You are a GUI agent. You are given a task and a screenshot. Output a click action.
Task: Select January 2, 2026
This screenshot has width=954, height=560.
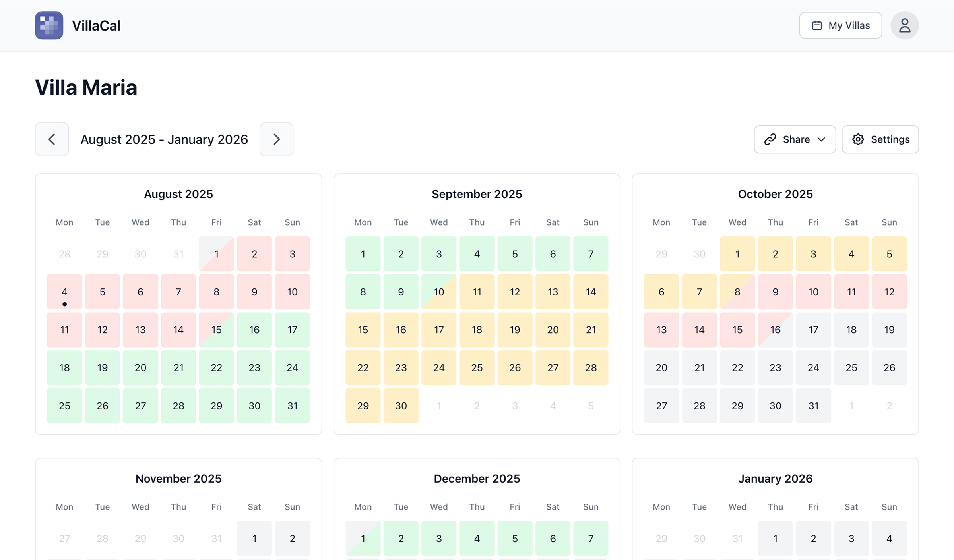coord(813,539)
